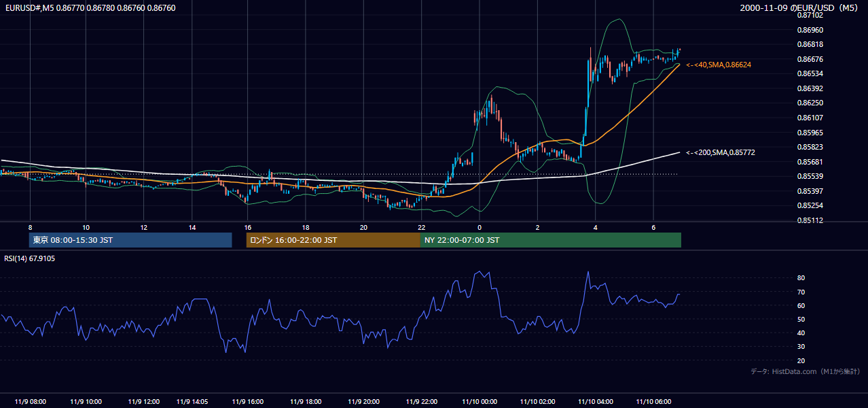Click the bottom time label 11/9 12:00
The width and height of the screenshot is (868, 408).
144,401
